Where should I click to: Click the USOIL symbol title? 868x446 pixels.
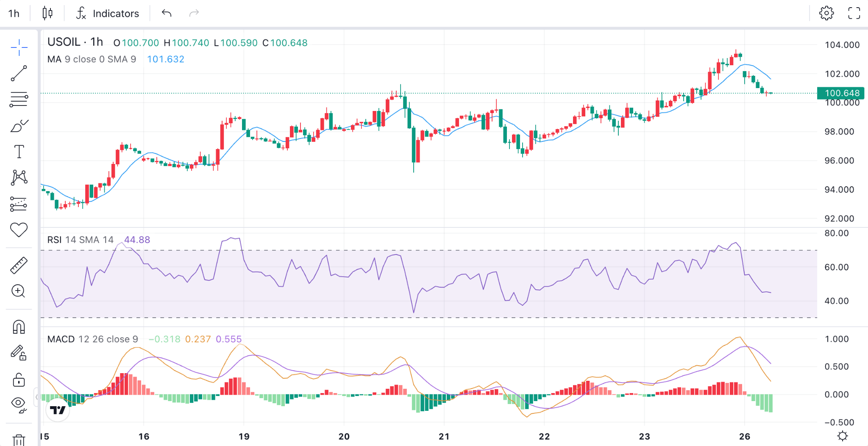64,42
